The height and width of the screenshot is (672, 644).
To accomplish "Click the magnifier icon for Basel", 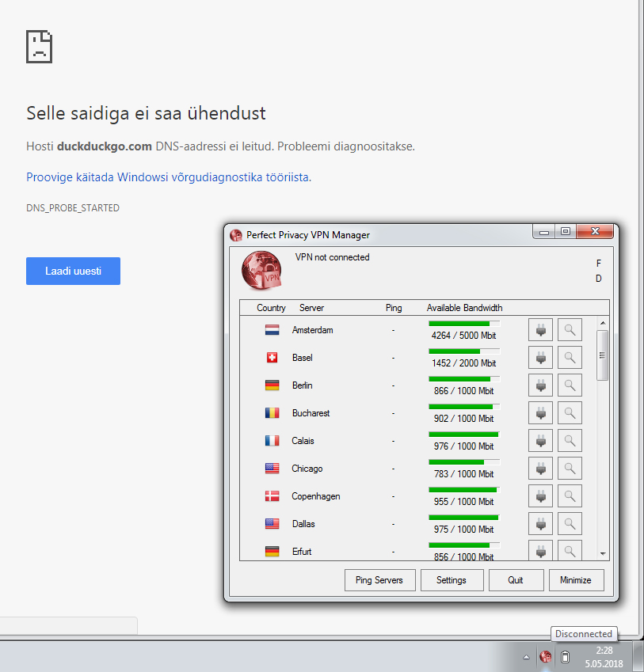I will pos(570,358).
